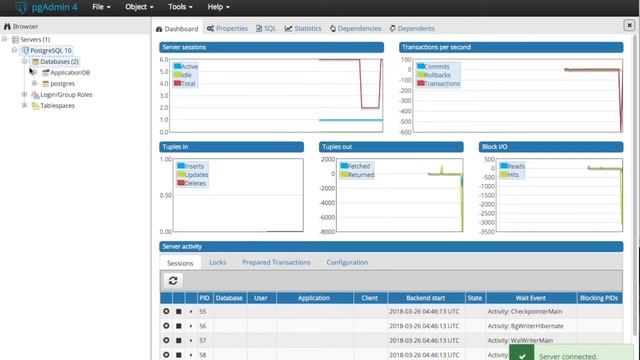Open the Help menu
The width and height of the screenshot is (640, 360).
[x=218, y=7]
